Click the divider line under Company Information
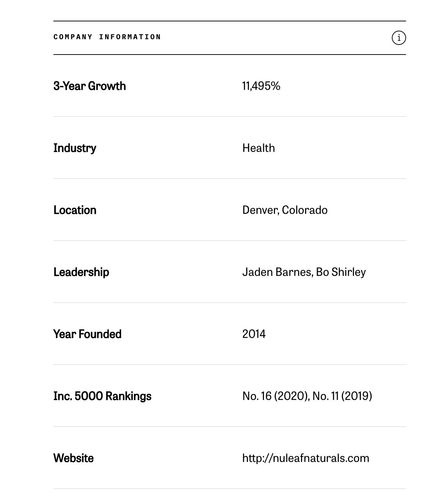The image size is (436, 504). (x=229, y=55)
